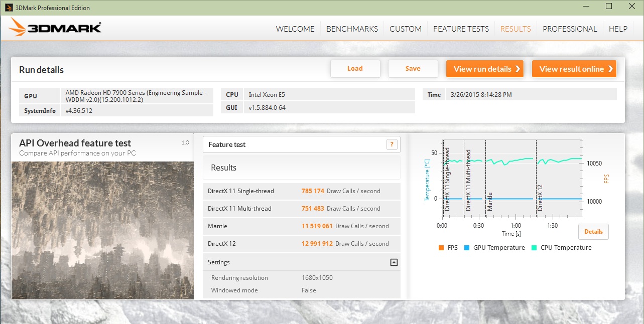Click the blue GPU Temperature legend swatch
This screenshot has height=324, width=644.
pyautogui.click(x=467, y=248)
